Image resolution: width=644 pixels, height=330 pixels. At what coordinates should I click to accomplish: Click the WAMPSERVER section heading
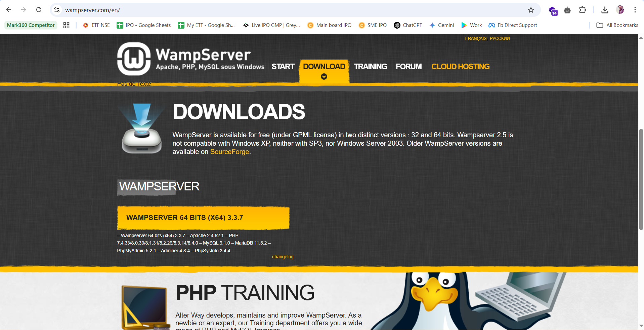point(159,186)
